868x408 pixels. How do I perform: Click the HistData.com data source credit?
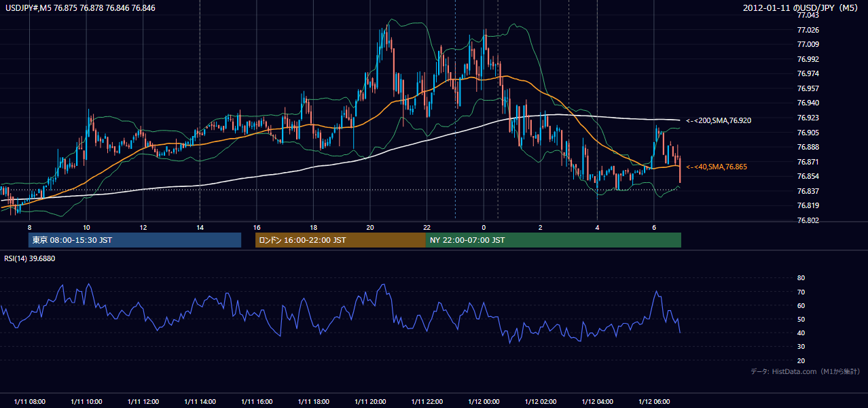pos(806,371)
